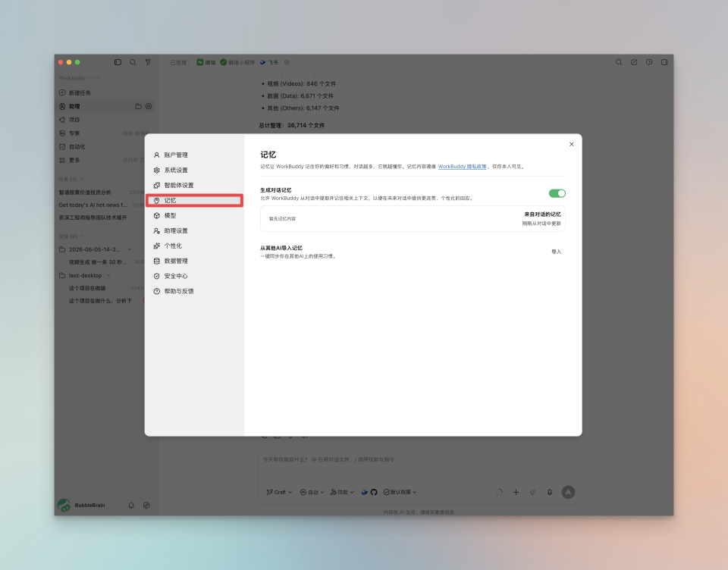This screenshot has width=728, height=570.
Task: Click the info icon in the top right toolbar
Action: (649, 62)
